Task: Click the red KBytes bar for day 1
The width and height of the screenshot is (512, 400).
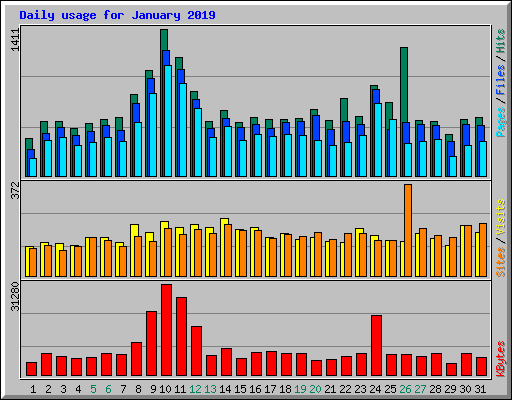Action: coord(31,369)
